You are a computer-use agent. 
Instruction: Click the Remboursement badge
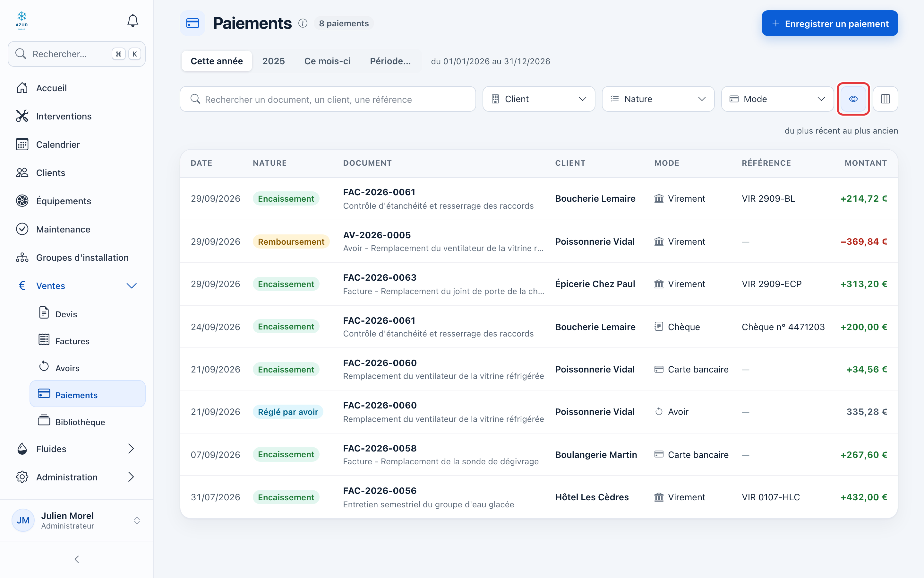(291, 241)
